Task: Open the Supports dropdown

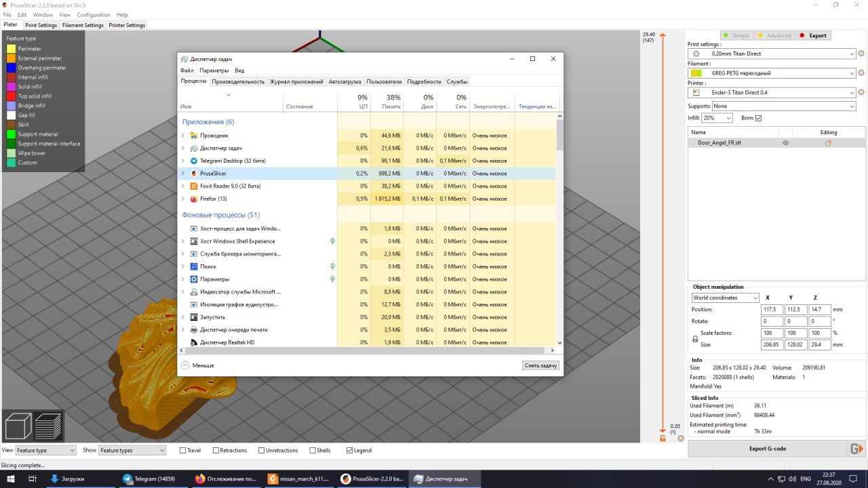Action: tap(784, 106)
